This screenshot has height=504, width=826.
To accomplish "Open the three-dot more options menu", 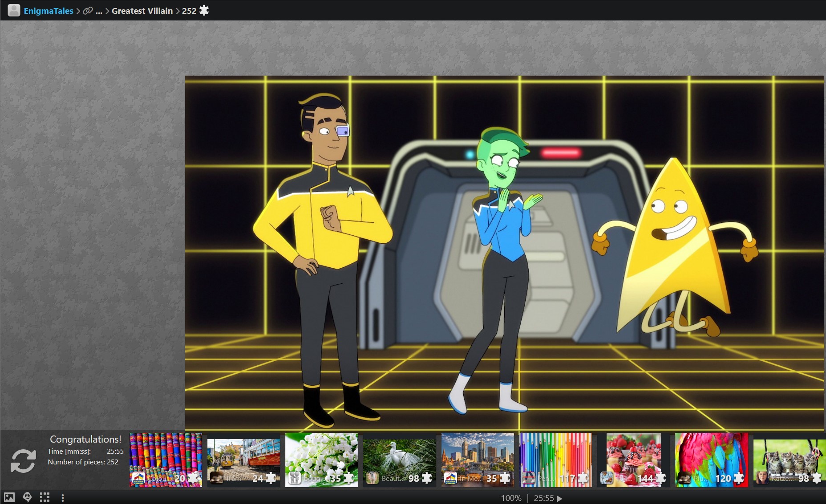I will (63, 498).
